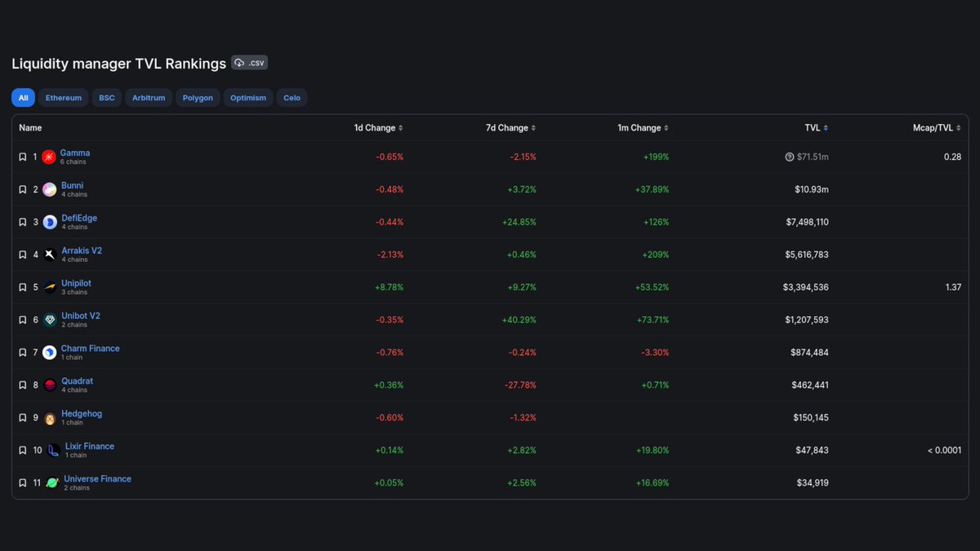Open Unibot V2 link
Image resolution: width=980 pixels, height=551 pixels.
point(81,316)
